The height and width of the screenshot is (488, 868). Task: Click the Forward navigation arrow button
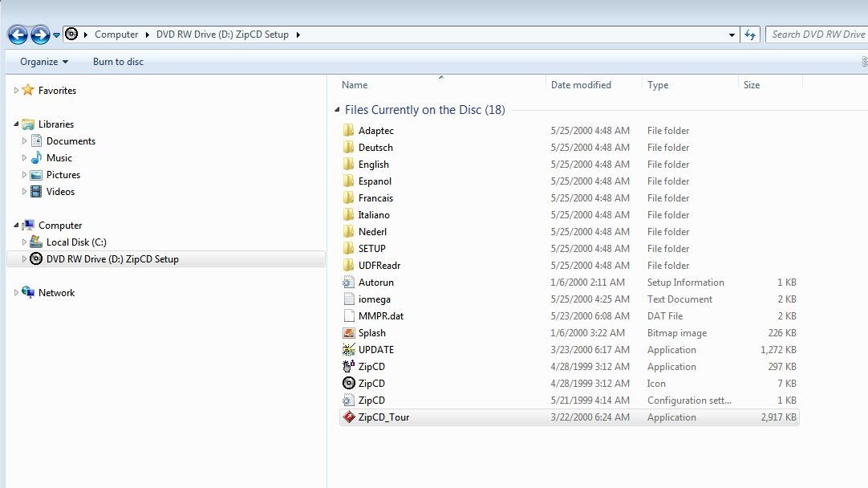40,35
